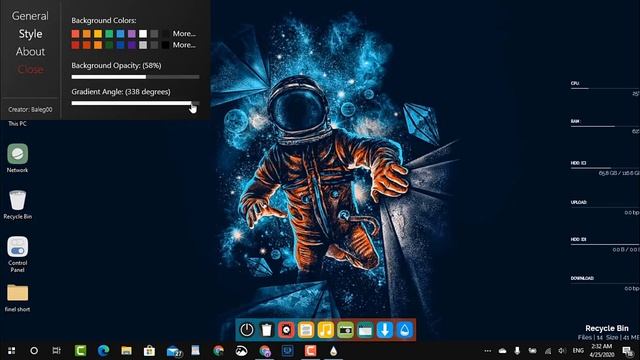
Task: Launch Google Chrome from the taskbar
Action: tap(218, 351)
